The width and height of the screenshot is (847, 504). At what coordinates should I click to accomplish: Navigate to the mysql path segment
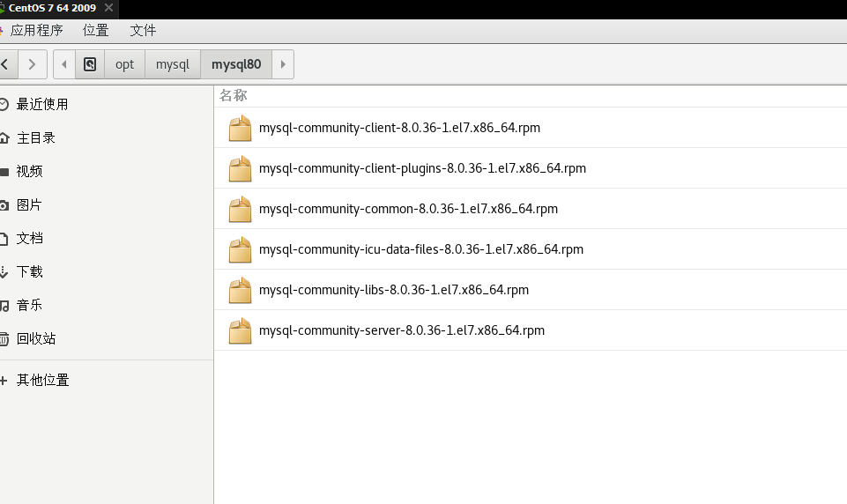pos(173,64)
